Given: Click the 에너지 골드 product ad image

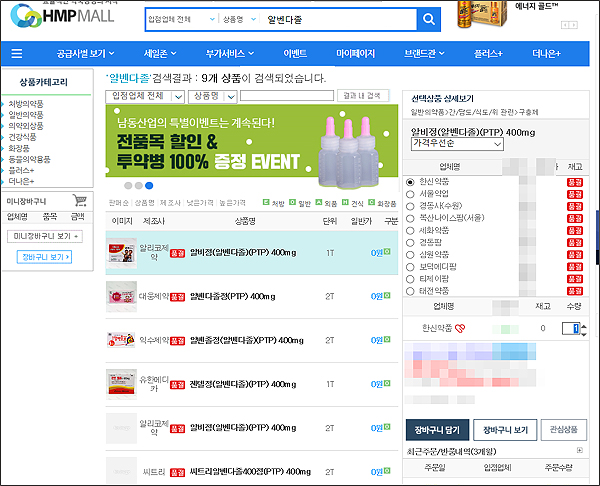Looking at the screenshot, I should [482, 14].
